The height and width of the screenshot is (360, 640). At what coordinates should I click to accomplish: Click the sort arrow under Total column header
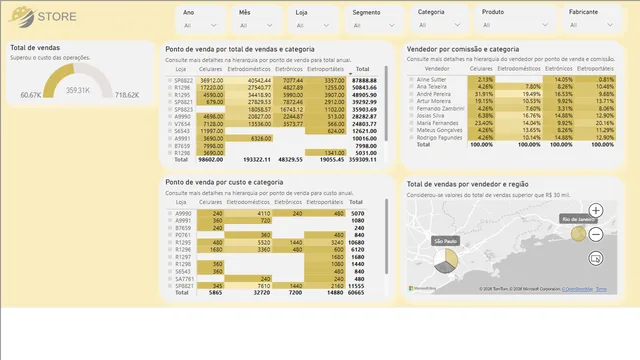click(x=350, y=74)
